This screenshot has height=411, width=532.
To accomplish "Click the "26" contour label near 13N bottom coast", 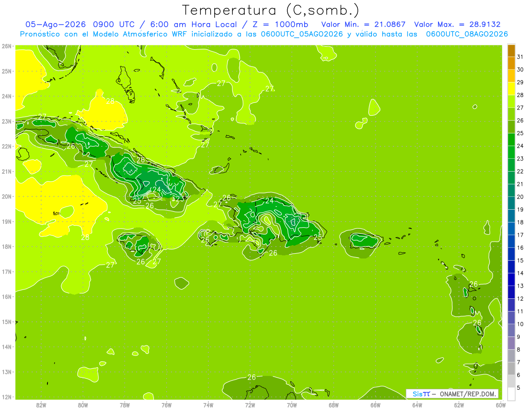I will 251,377.
